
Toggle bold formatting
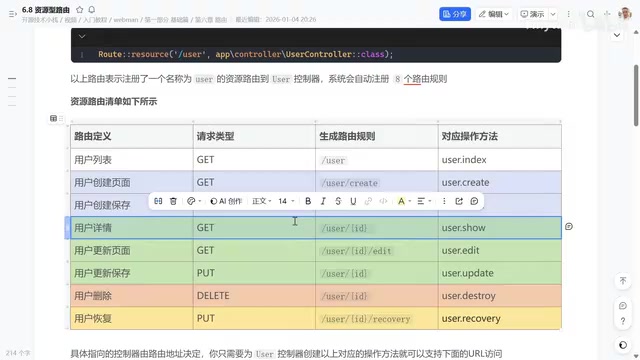[x=308, y=201]
